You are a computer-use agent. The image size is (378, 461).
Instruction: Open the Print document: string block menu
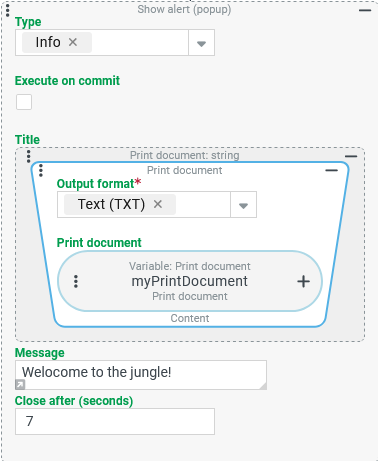[x=29, y=156]
